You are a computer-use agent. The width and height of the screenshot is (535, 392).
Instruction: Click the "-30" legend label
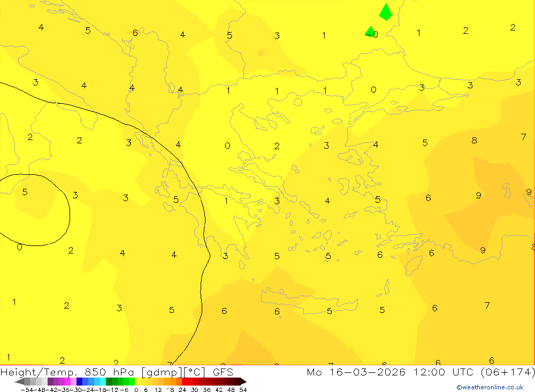tap(77, 390)
